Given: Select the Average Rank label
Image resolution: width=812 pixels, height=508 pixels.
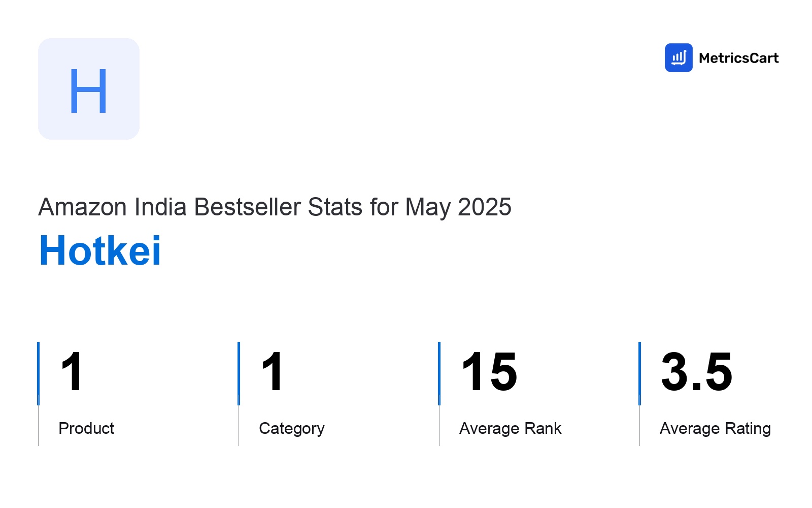Looking at the screenshot, I should tap(511, 428).
